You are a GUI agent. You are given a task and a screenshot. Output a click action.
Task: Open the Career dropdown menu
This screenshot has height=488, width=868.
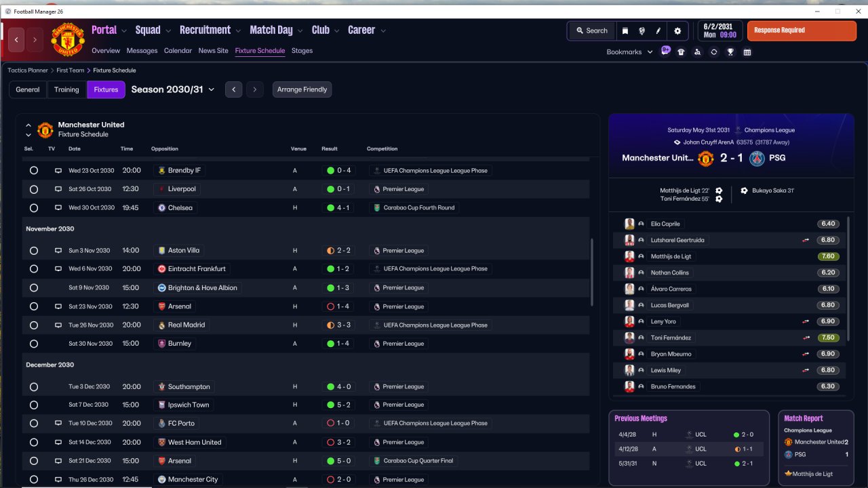(367, 30)
